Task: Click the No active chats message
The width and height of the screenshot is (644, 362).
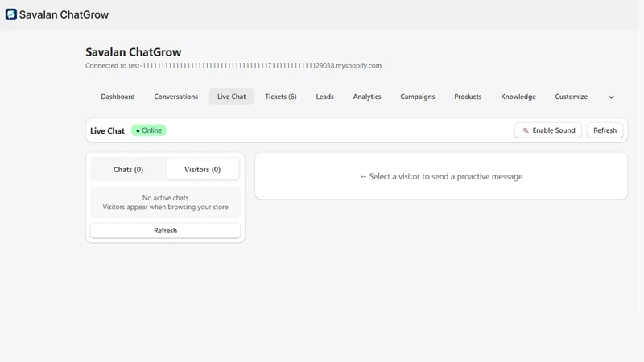Action: [x=166, y=198]
